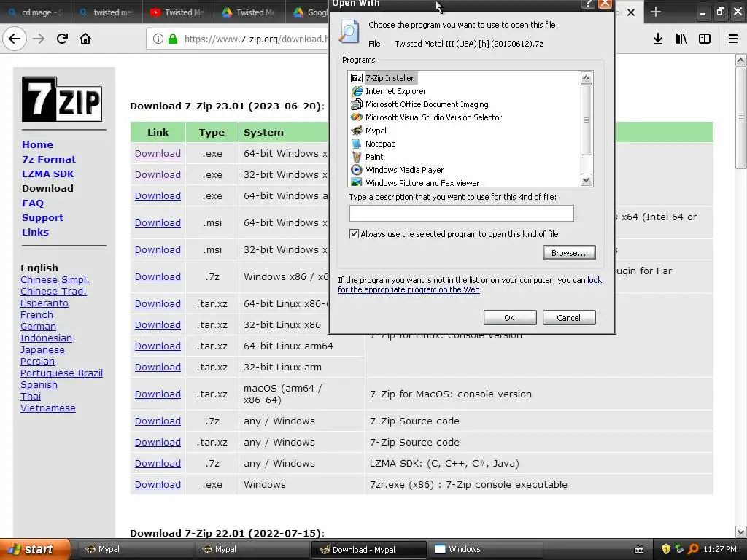The image size is (747, 560).
Task: Download the 32-bit Linux x86 .tar.xz
Action: coord(158,324)
